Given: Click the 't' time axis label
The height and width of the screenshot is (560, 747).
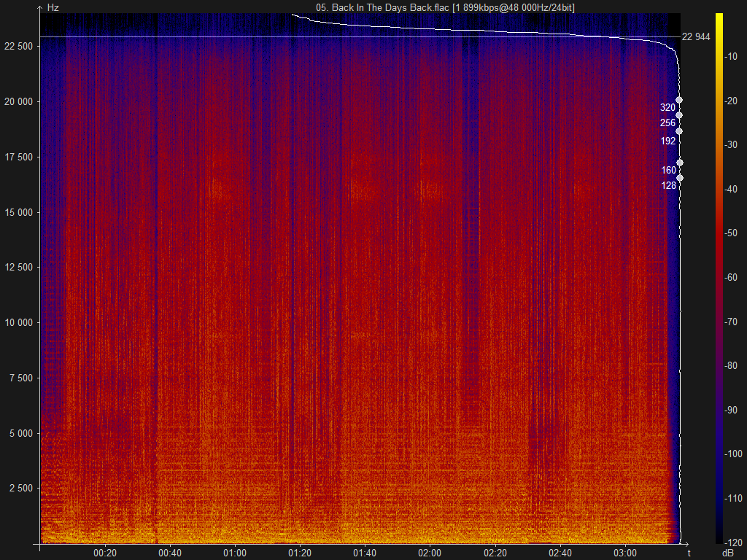Looking at the screenshot, I should 689,553.
